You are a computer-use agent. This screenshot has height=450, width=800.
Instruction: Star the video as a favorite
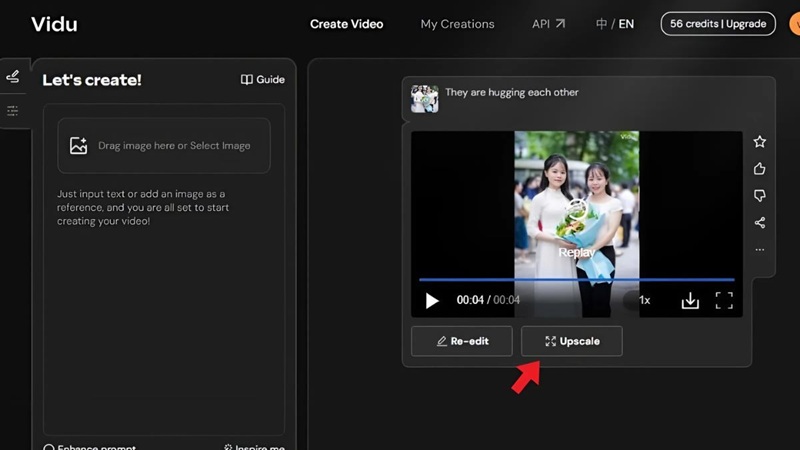click(x=759, y=142)
